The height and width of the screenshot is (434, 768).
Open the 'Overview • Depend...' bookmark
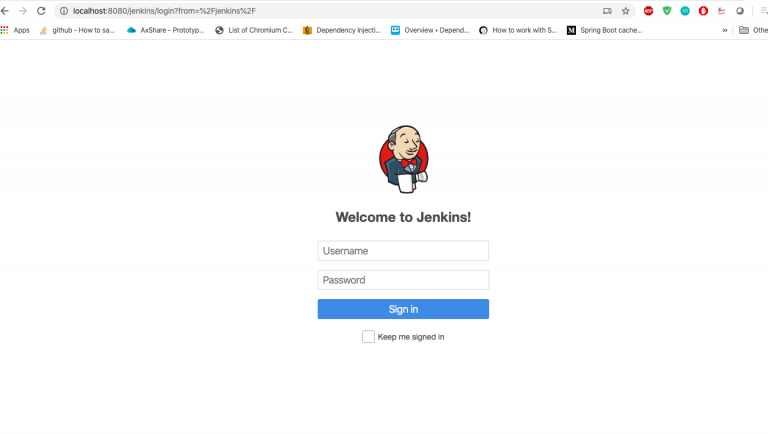pos(430,30)
